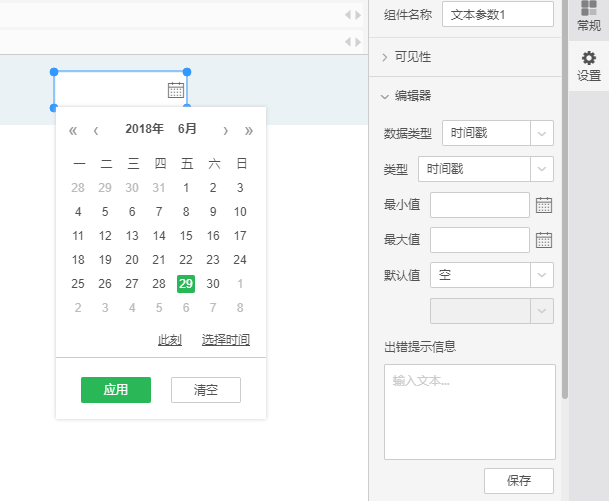The width and height of the screenshot is (609, 501).
Task: Click the 应用 button
Action: click(116, 390)
